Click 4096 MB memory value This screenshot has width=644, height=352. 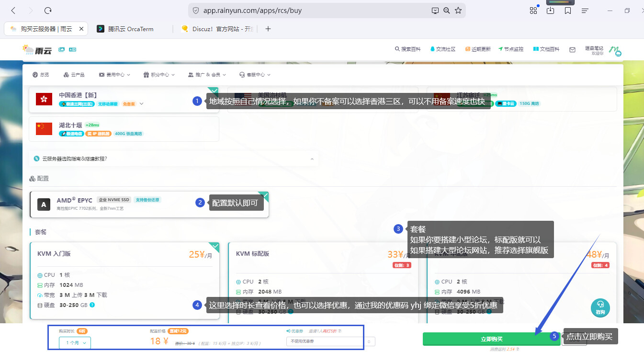click(468, 292)
